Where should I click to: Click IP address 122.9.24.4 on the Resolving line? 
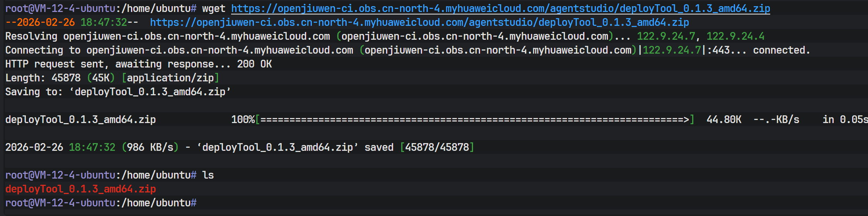pyautogui.click(x=735, y=36)
